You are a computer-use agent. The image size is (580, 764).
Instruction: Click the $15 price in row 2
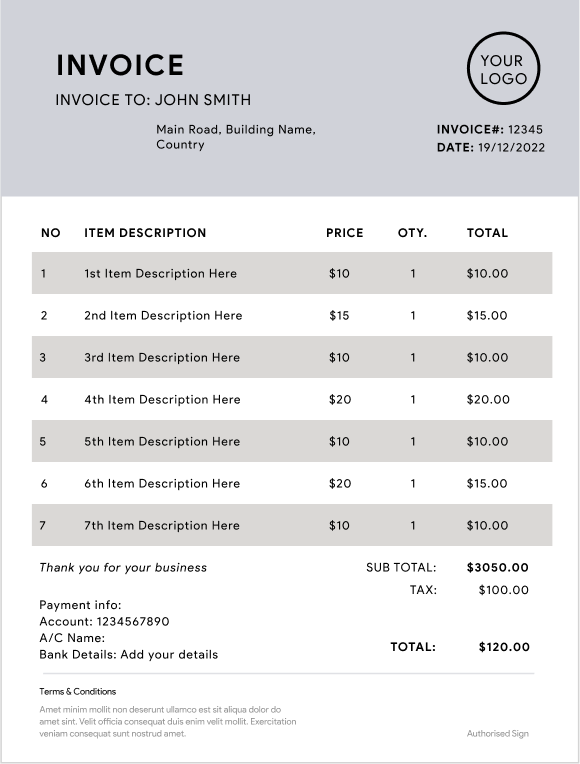pos(339,315)
